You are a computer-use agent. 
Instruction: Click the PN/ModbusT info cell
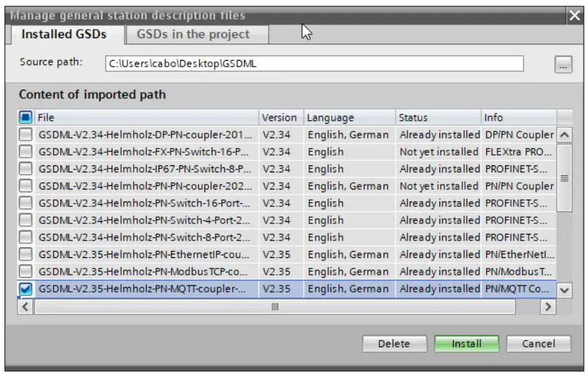[x=518, y=271]
